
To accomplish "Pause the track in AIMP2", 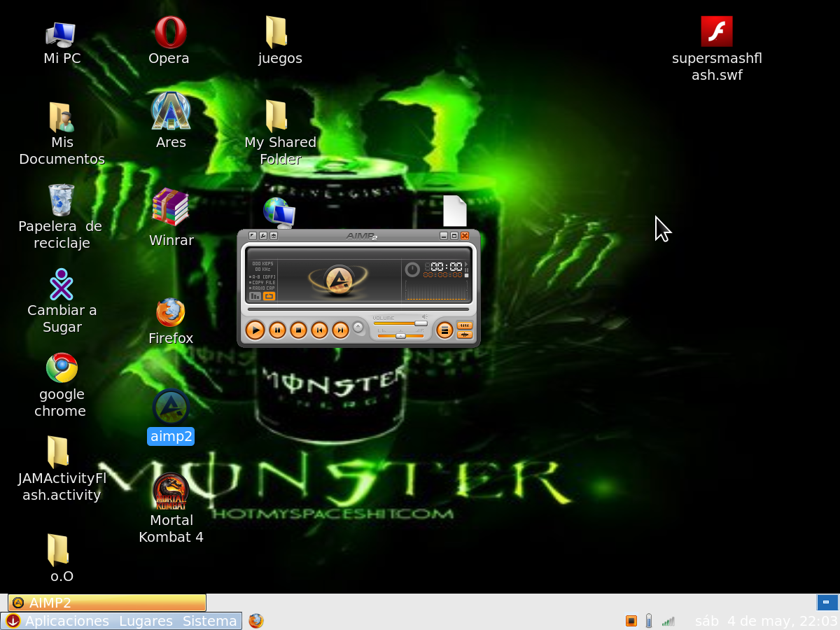I will [278, 330].
